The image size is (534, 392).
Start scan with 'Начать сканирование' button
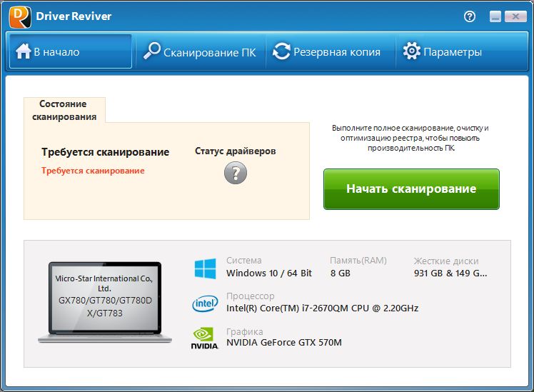tap(411, 189)
